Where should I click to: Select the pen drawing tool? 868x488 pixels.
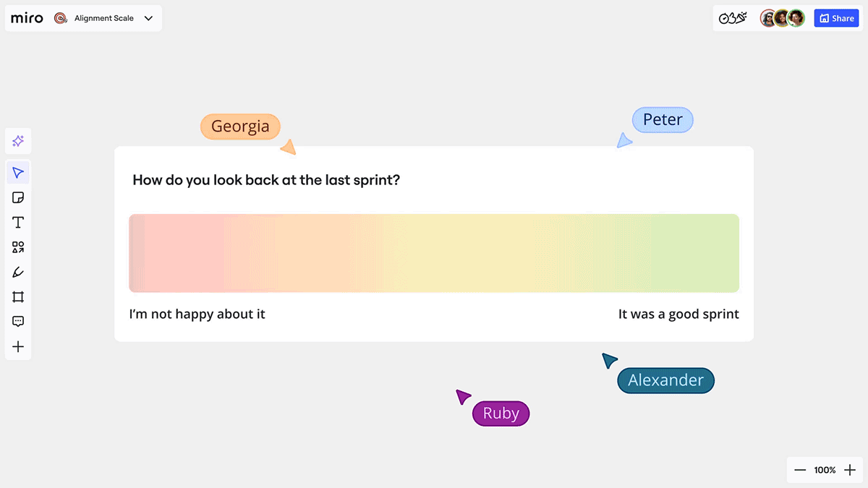[18, 273]
